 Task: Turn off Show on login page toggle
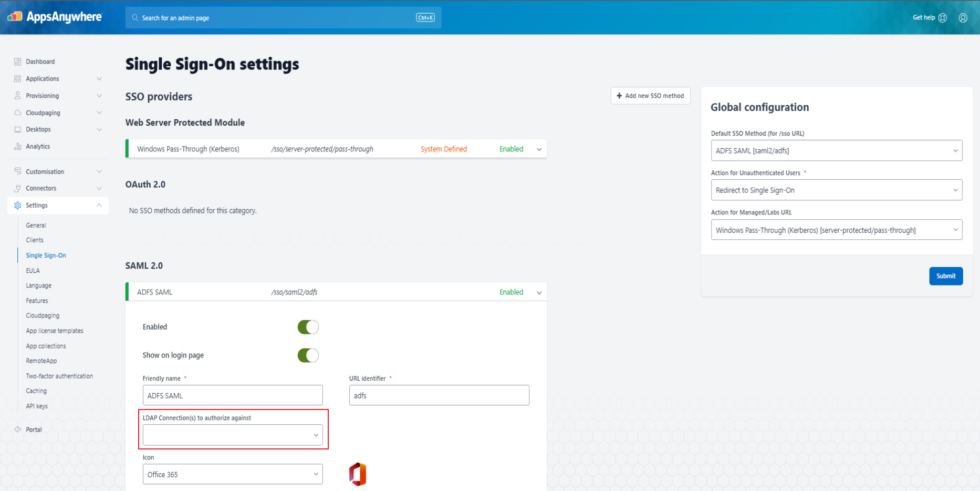[308, 355]
